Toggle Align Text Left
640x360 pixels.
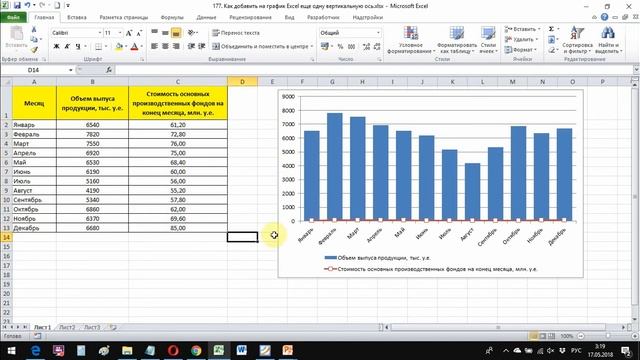click(x=155, y=47)
